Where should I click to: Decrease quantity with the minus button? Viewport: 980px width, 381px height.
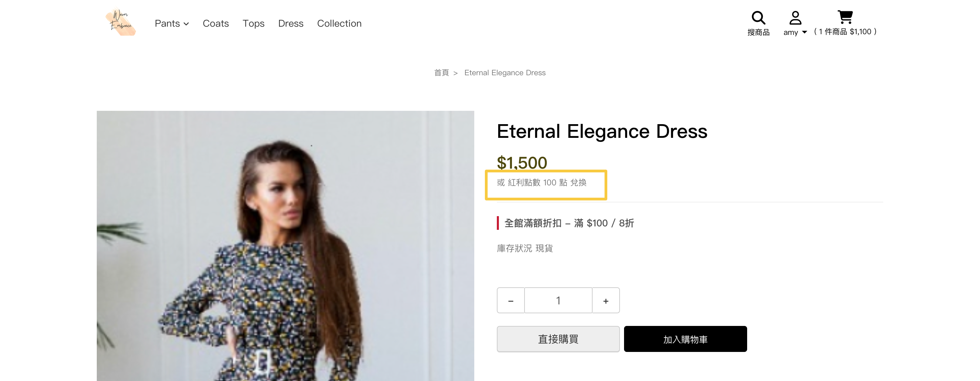pos(511,301)
